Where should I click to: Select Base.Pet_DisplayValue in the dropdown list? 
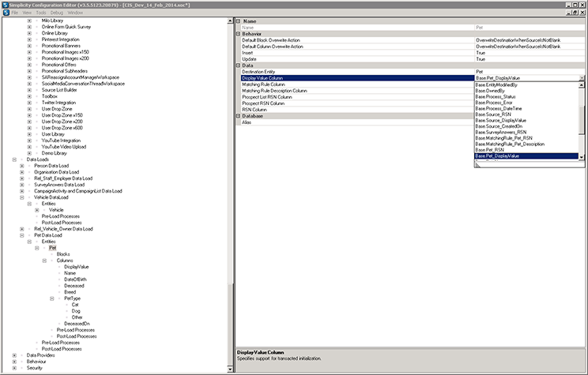coord(526,156)
